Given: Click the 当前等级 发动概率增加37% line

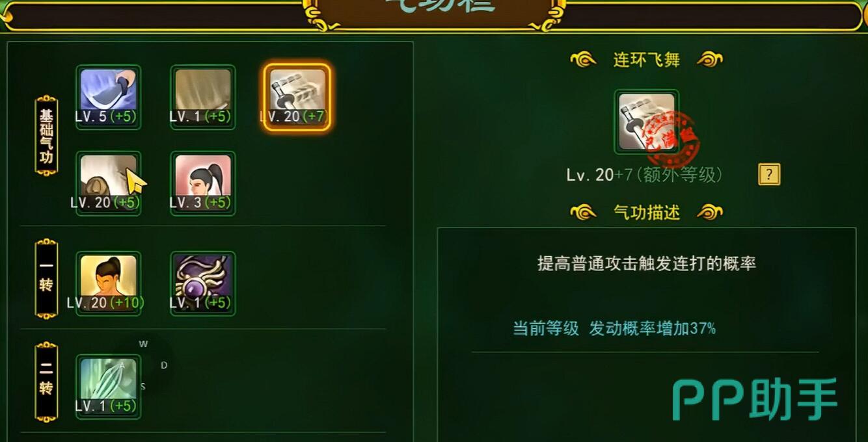Looking at the screenshot, I should point(614,328).
